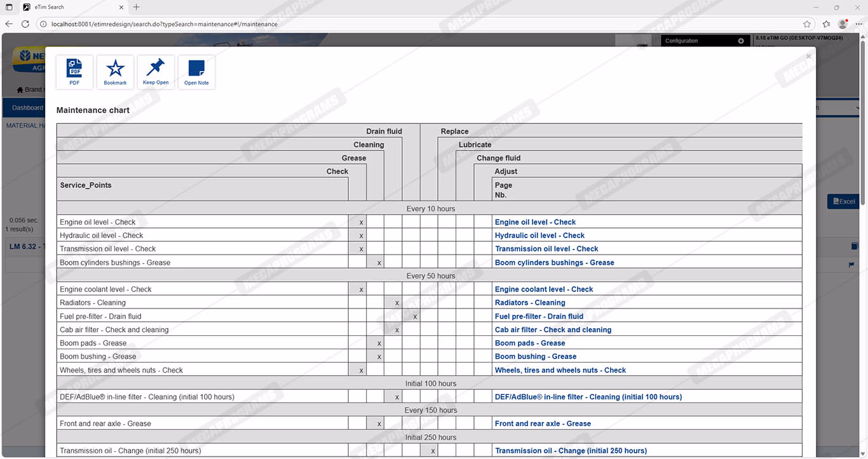Viewport: 868px width, 459px height.
Task: Switch to the Dashboard tab
Action: [27, 108]
